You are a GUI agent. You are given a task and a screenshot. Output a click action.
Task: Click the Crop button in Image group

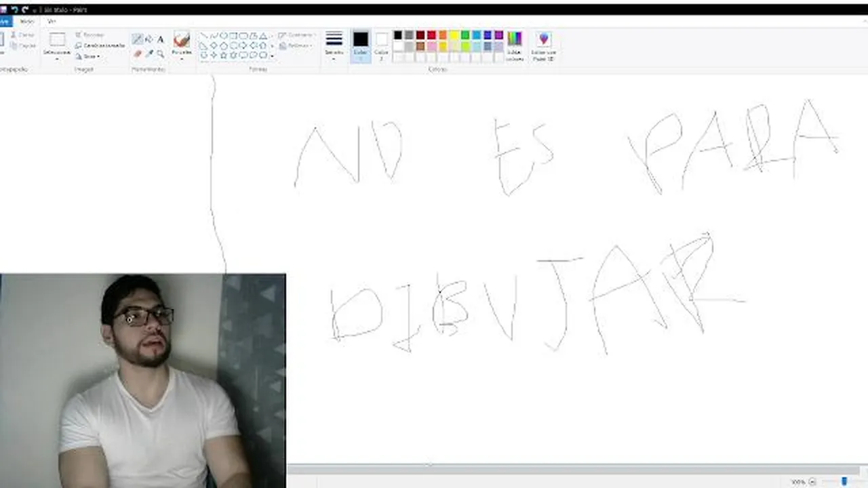(x=90, y=35)
